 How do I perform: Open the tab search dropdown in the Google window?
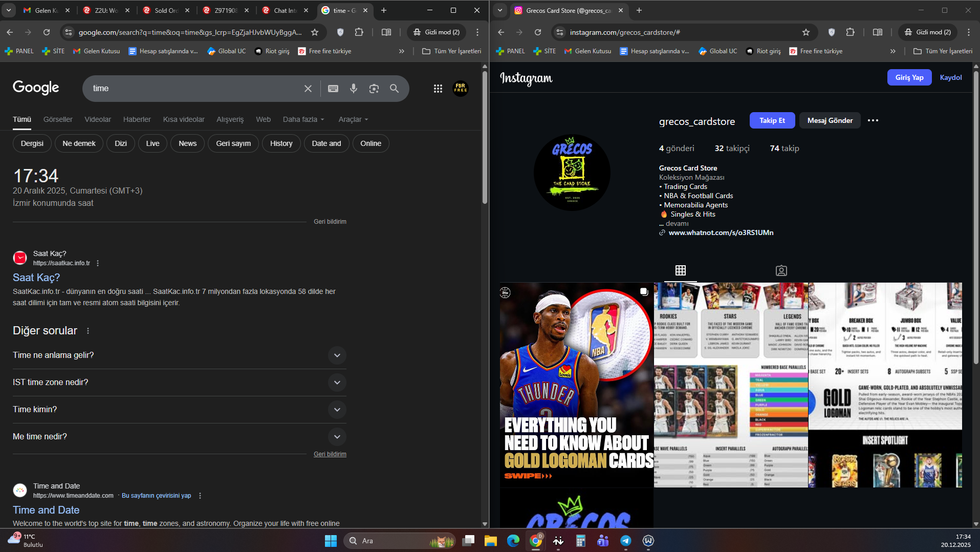pos(9,10)
